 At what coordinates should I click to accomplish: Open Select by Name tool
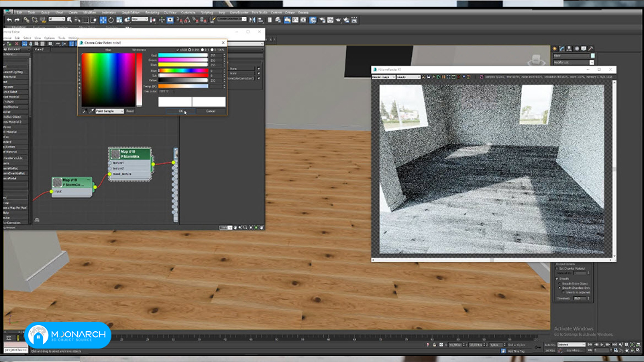click(x=77, y=19)
